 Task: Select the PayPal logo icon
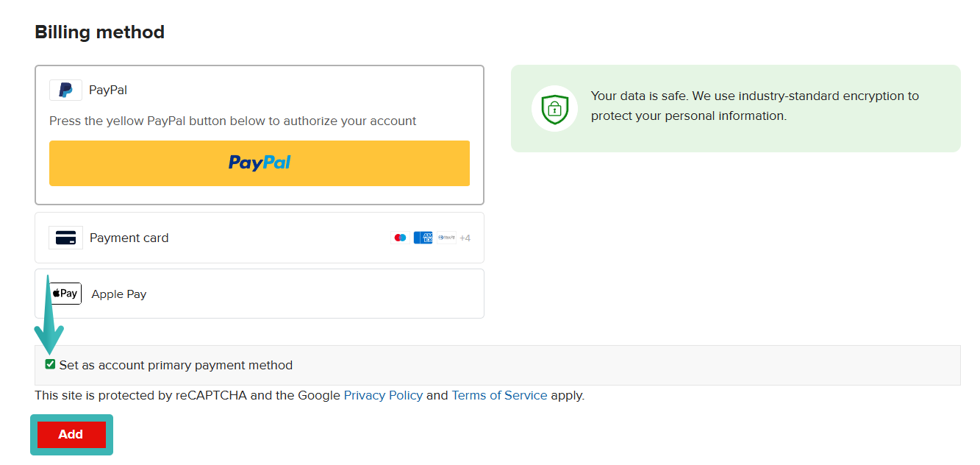(x=65, y=89)
